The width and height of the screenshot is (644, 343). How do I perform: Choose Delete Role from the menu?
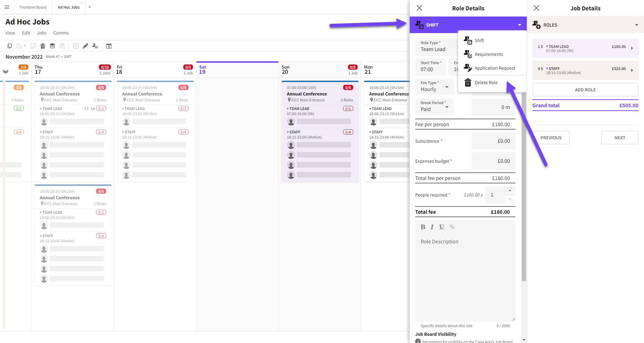486,83
